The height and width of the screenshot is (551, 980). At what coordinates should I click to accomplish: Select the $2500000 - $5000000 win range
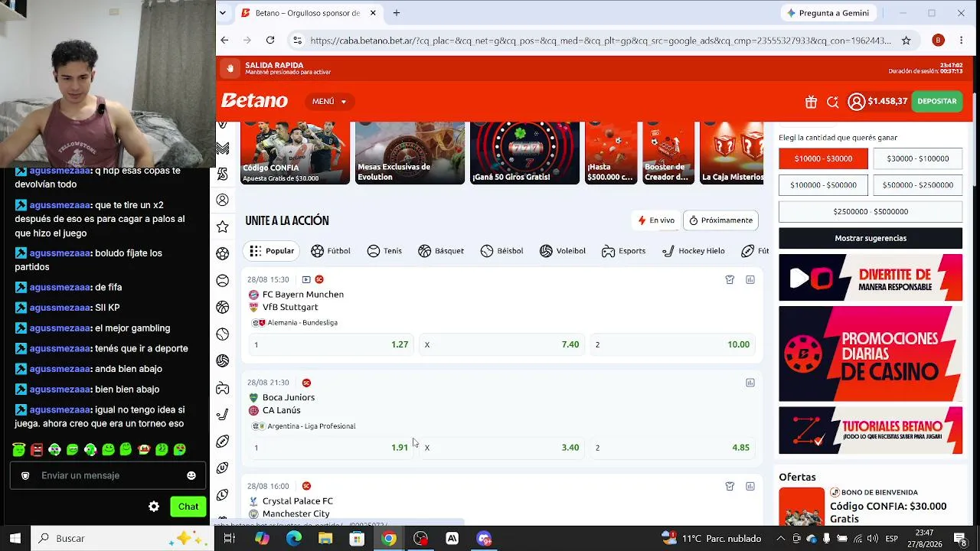(x=871, y=211)
